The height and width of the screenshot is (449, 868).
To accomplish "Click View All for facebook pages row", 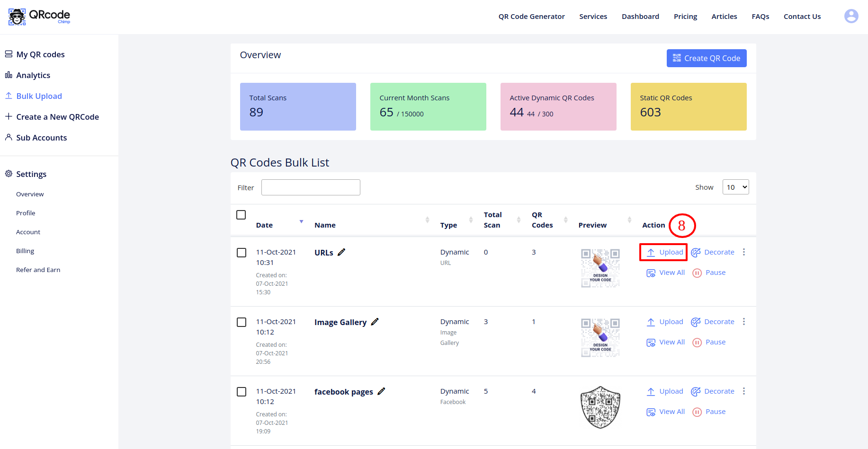I will 666,412.
